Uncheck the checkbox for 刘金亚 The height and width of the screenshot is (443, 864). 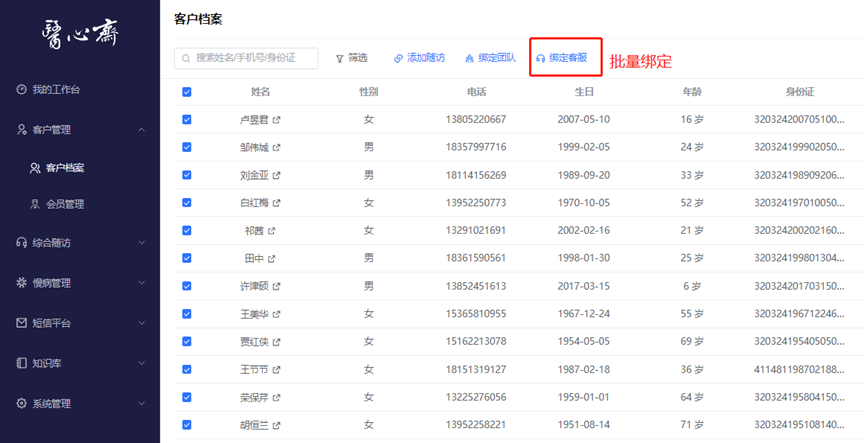pos(187,175)
